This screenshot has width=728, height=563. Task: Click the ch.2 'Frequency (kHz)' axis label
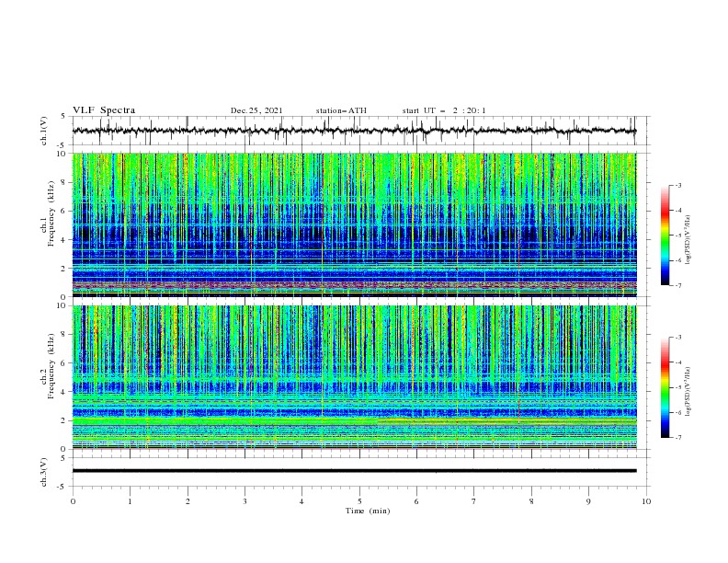coord(51,366)
